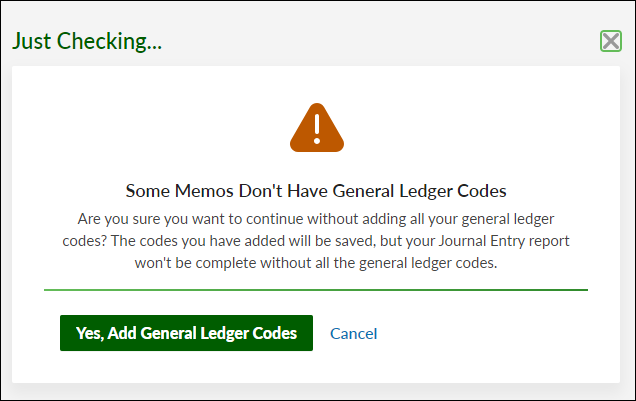Select the "Some Memos Don't Have General Ledger Codes" heading
636x401 pixels.
click(x=316, y=191)
